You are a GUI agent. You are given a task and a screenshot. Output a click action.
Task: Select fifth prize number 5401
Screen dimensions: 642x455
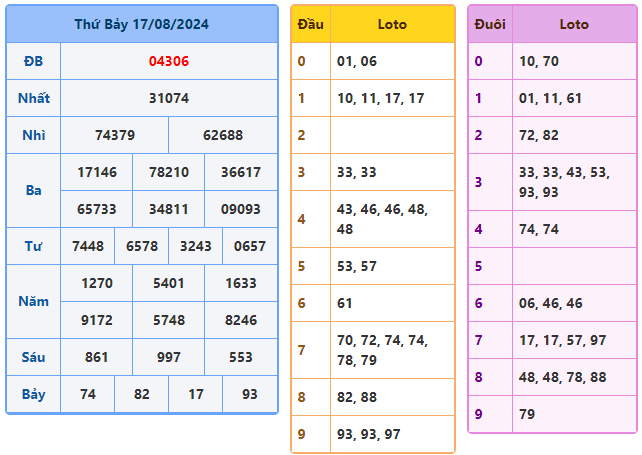(168, 283)
